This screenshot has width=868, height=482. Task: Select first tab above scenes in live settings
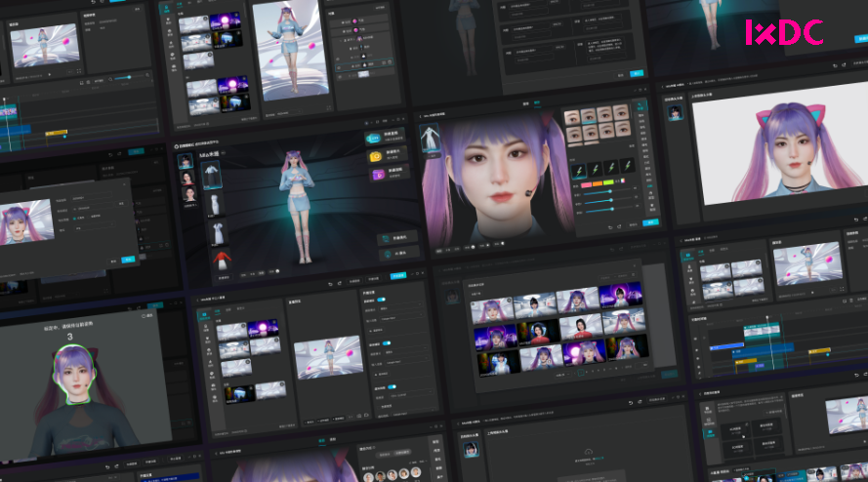(217, 312)
